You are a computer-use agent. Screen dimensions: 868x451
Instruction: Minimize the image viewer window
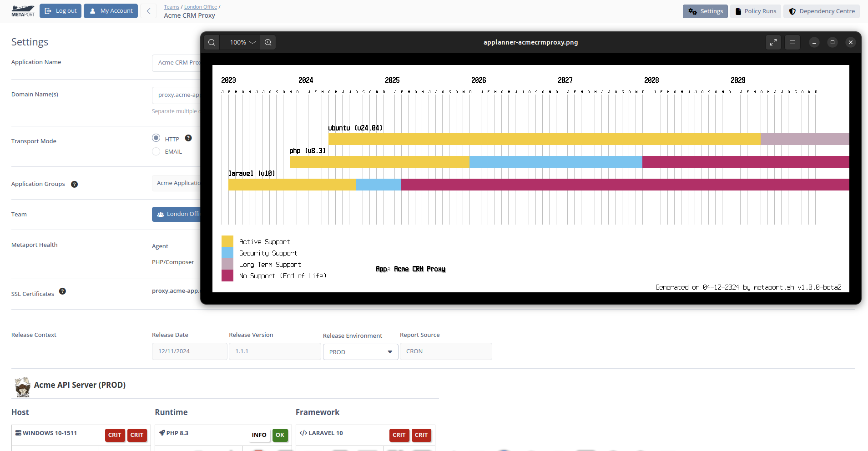(814, 42)
